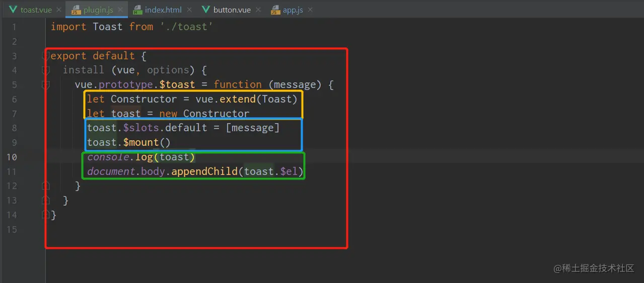
Task: Click 'body' on line 11
Action: [x=153, y=171]
